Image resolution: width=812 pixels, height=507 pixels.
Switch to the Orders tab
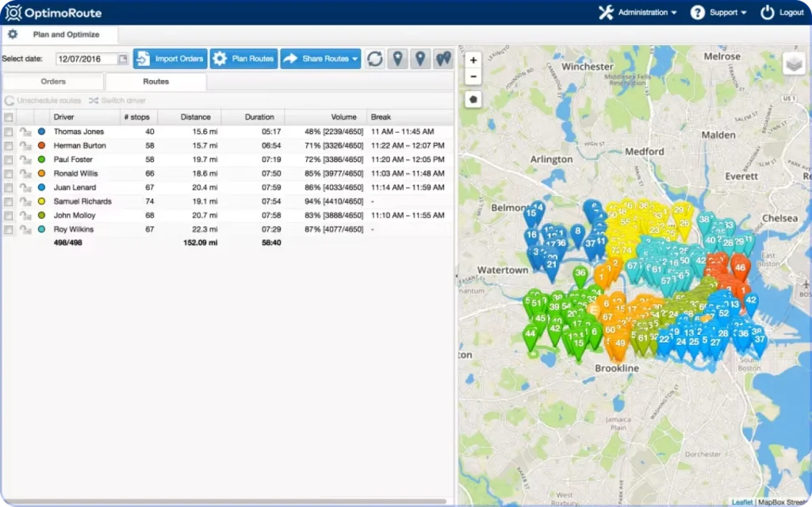pyautogui.click(x=53, y=82)
